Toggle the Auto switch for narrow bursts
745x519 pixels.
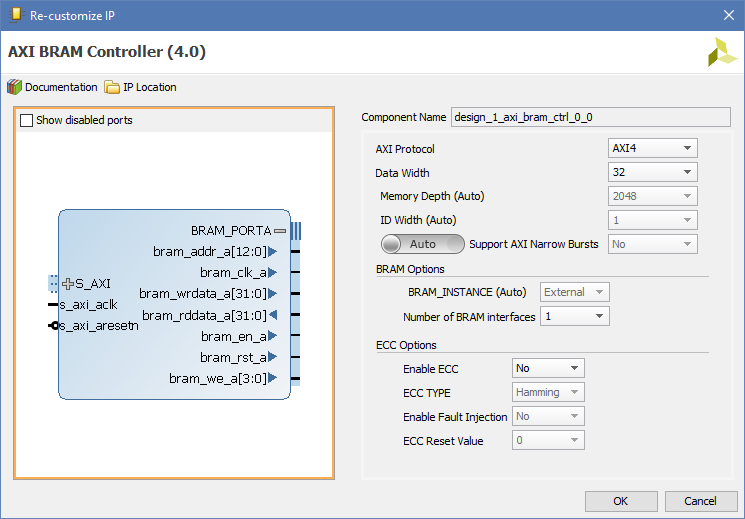[423, 244]
